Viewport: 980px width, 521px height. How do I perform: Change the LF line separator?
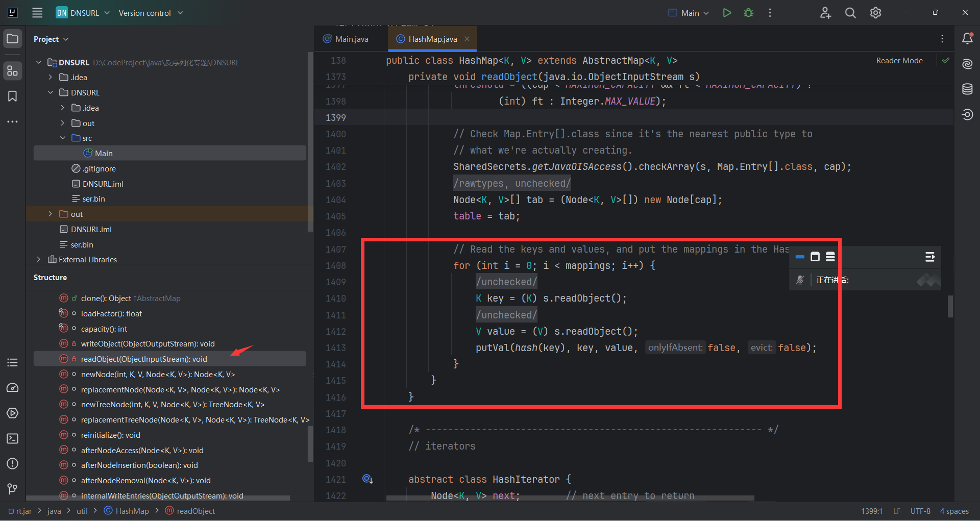[x=897, y=511]
